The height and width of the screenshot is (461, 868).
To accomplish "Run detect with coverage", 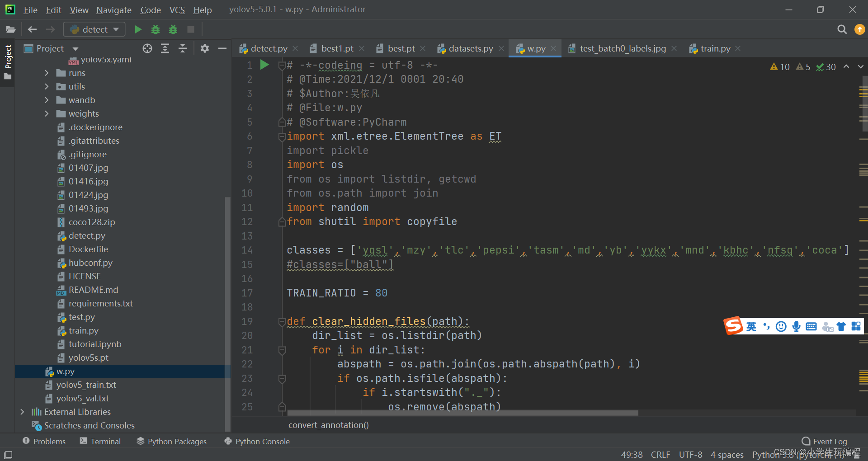I will (173, 29).
